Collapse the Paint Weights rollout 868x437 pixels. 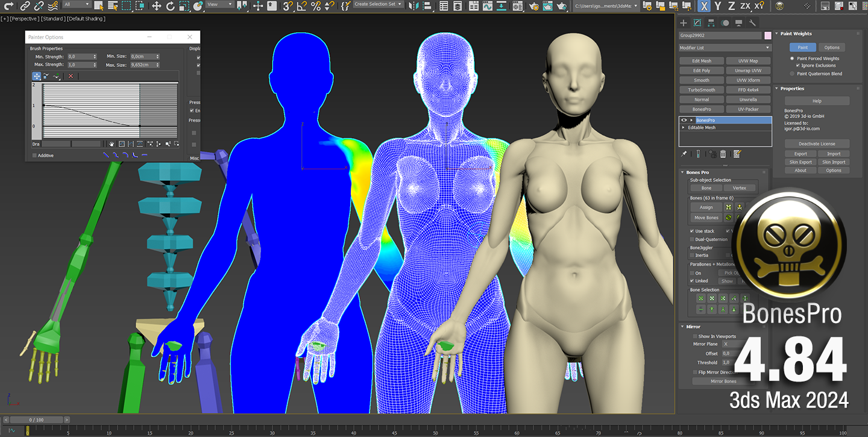point(777,34)
